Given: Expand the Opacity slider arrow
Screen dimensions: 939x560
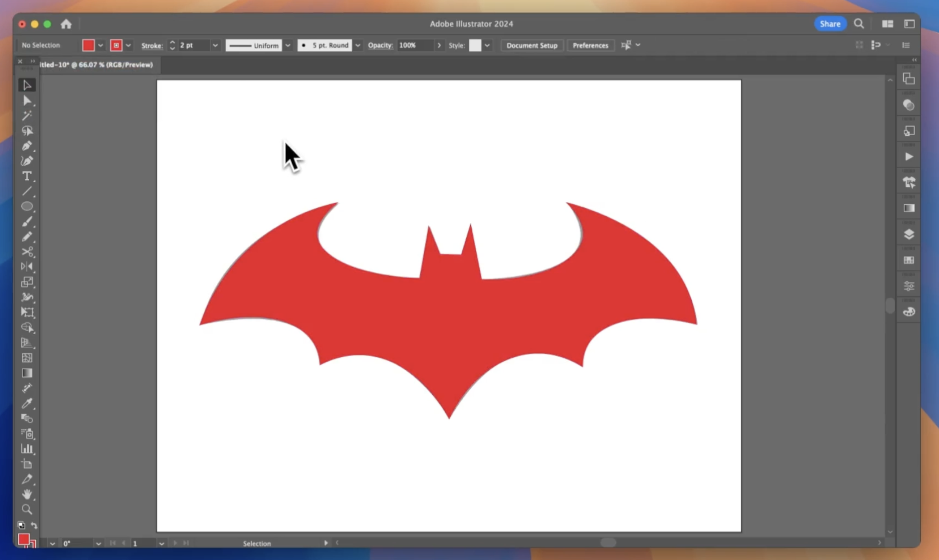Looking at the screenshot, I should (439, 45).
